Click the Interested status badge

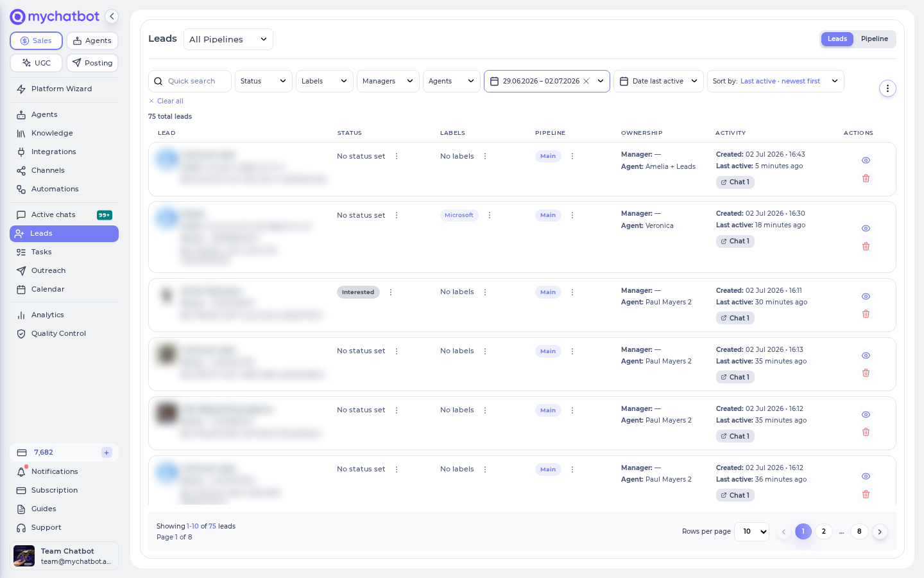358,292
